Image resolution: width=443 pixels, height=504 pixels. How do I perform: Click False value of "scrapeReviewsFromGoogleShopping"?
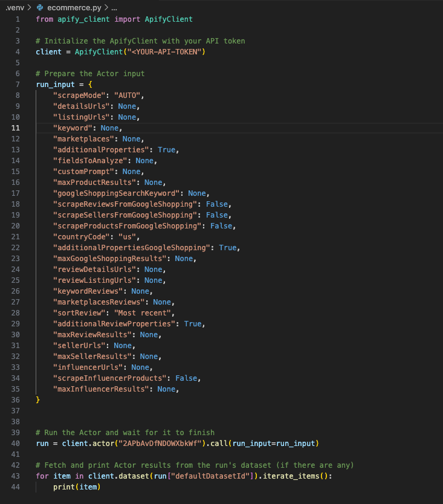pos(217,204)
